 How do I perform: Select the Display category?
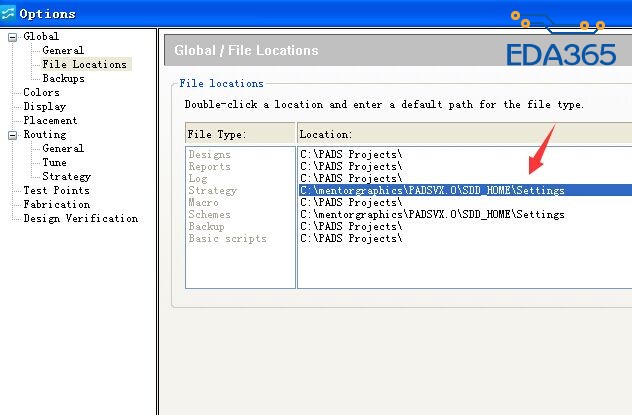[x=44, y=106]
